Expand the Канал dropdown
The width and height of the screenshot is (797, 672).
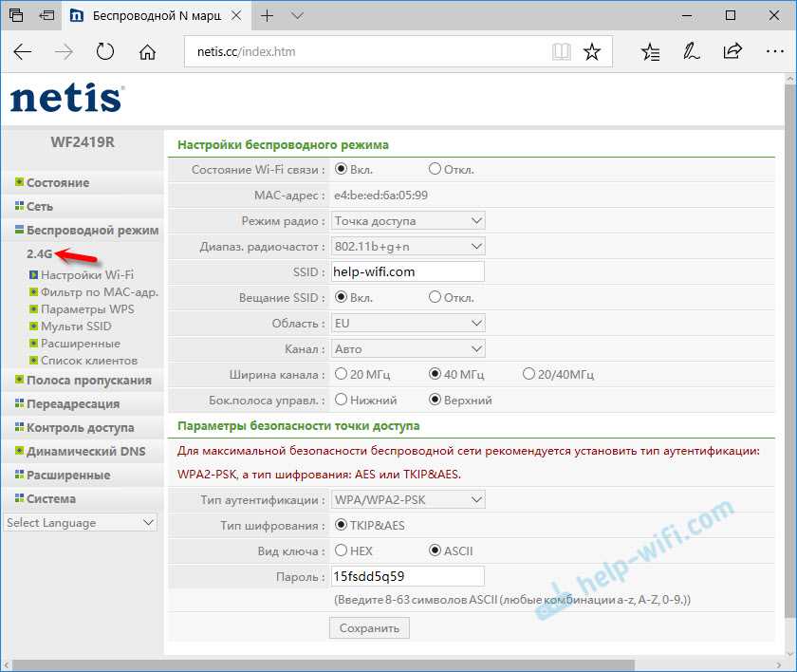(x=408, y=348)
